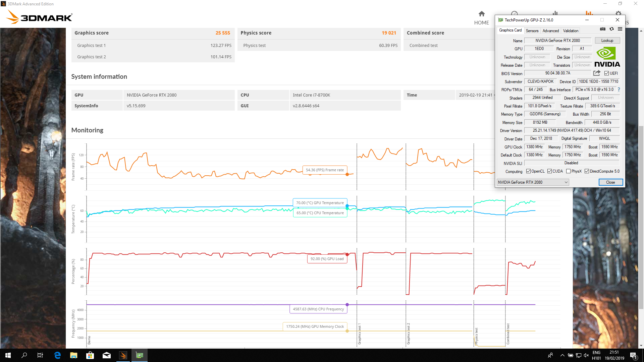Toggle the DirectCompute 5.0 checkbox
Image resolution: width=644 pixels, height=362 pixels.
tap(587, 171)
